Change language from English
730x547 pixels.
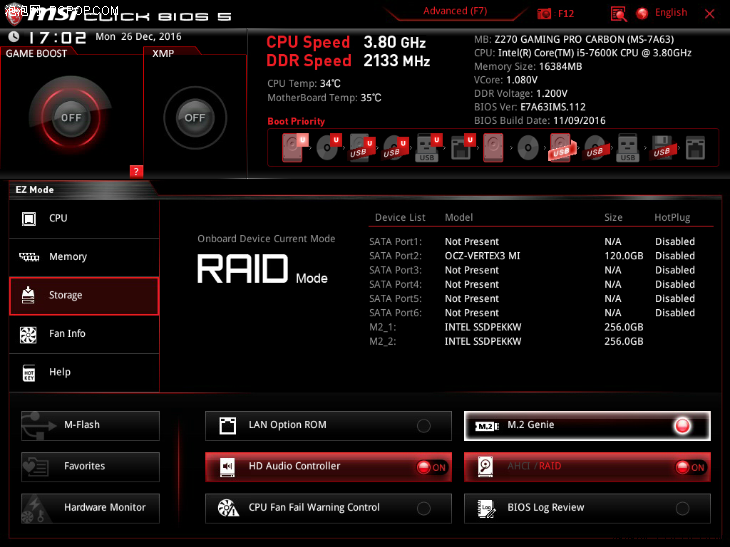[671, 13]
